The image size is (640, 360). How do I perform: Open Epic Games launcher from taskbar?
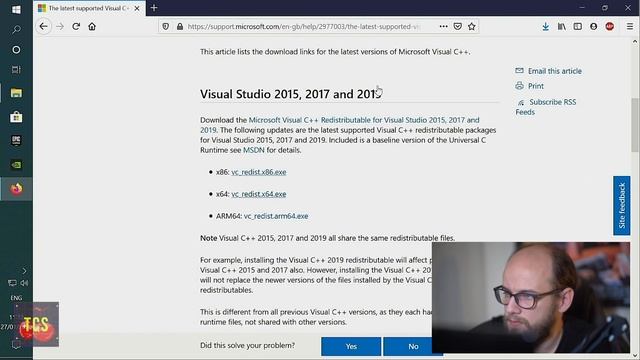(x=16, y=141)
